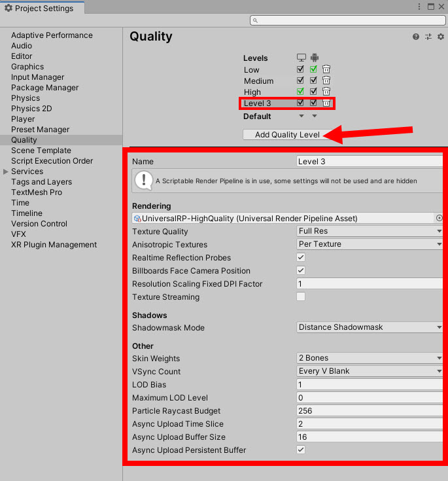This screenshot has height=481, width=448.
Task: Toggle Medium level desktop checkbox
Action: (x=300, y=80)
